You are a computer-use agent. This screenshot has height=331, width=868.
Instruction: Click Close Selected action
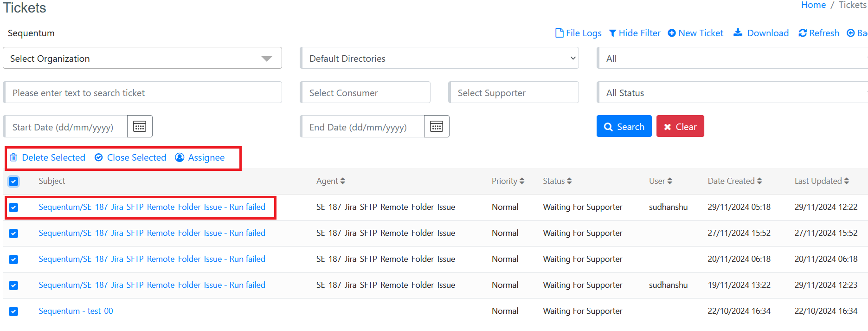pyautogui.click(x=130, y=157)
